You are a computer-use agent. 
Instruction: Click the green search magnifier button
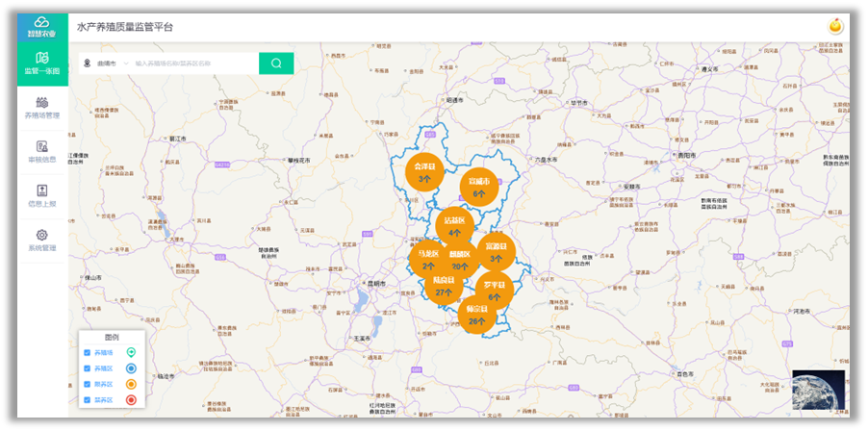276,63
